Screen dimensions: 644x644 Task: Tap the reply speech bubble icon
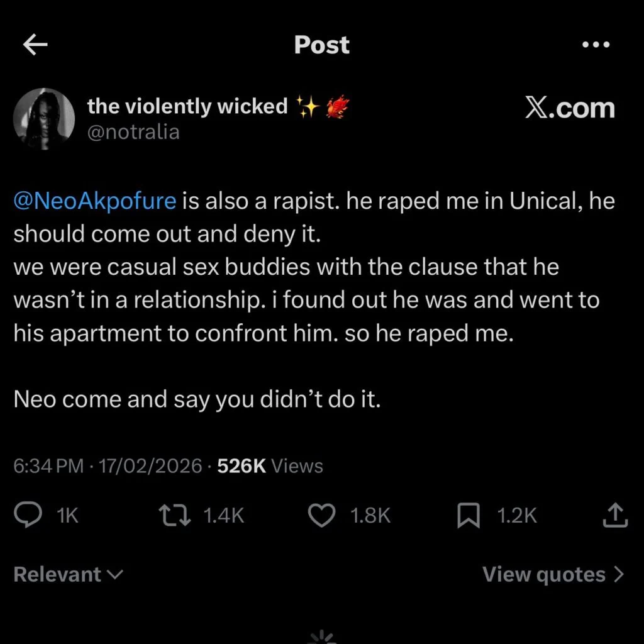[x=28, y=516]
